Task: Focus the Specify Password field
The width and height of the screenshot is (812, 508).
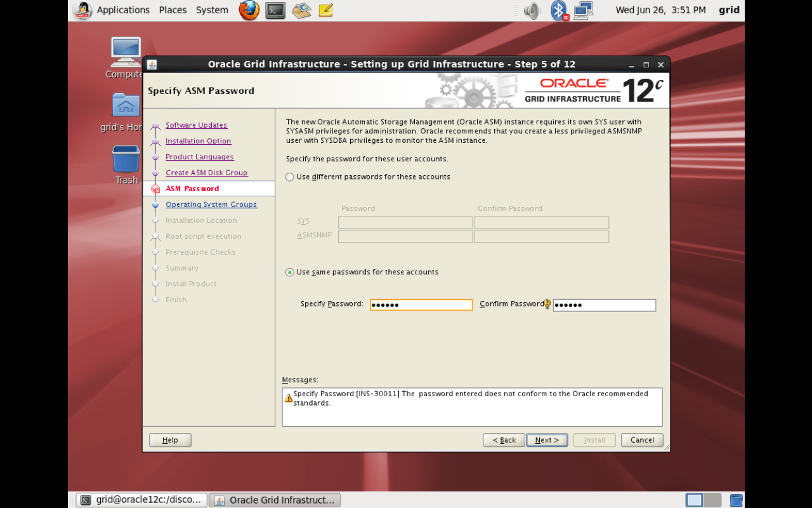Action: click(x=421, y=305)
